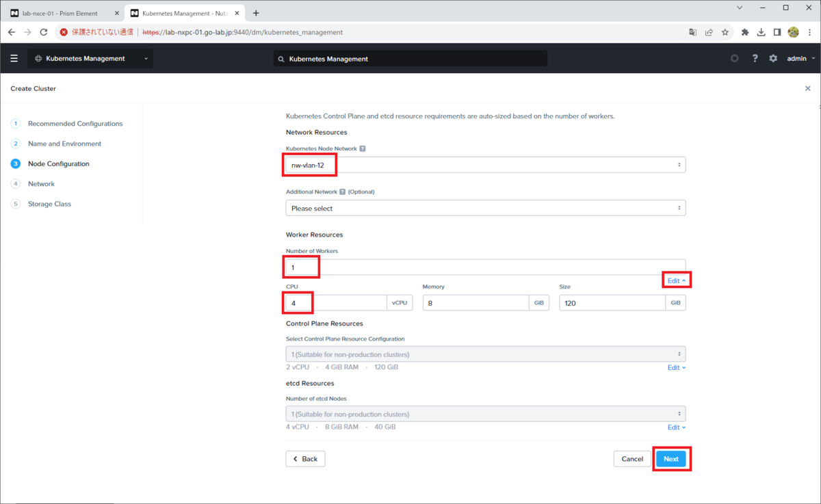
Task: Open the hamburger main menu
Action: [14, 59]
